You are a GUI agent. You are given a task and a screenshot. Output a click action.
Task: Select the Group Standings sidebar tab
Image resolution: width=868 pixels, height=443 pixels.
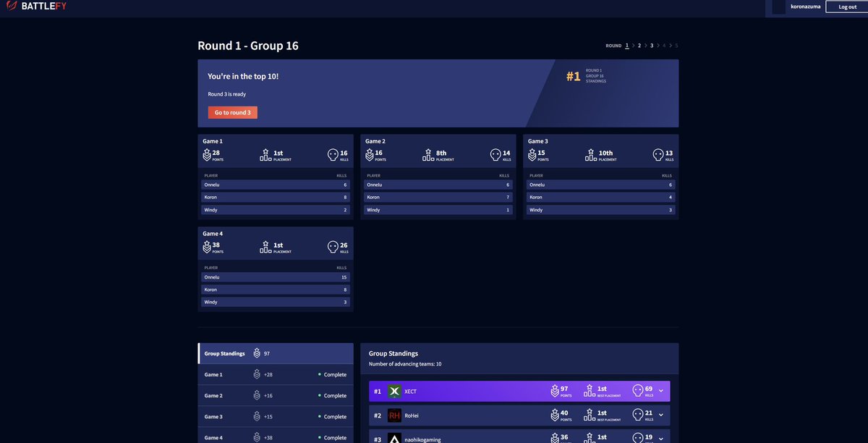276,353
